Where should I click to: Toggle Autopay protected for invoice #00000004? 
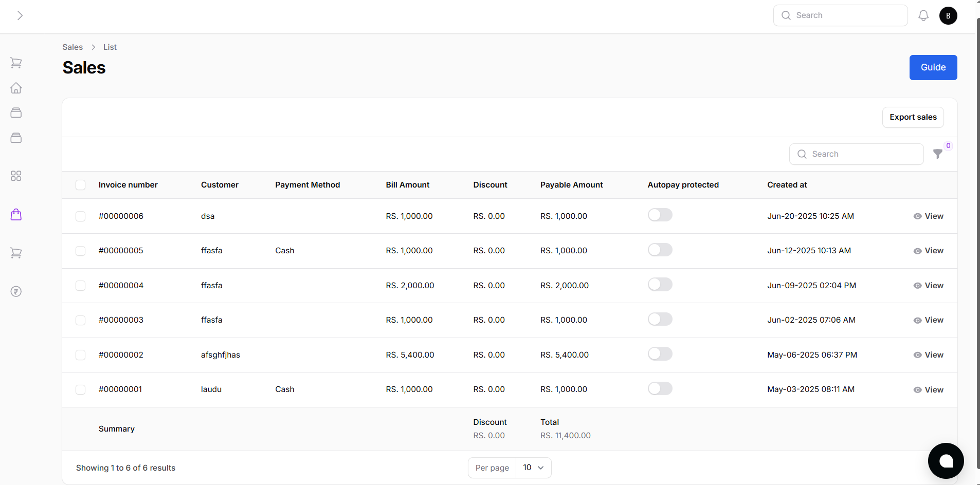click(660, 284)
